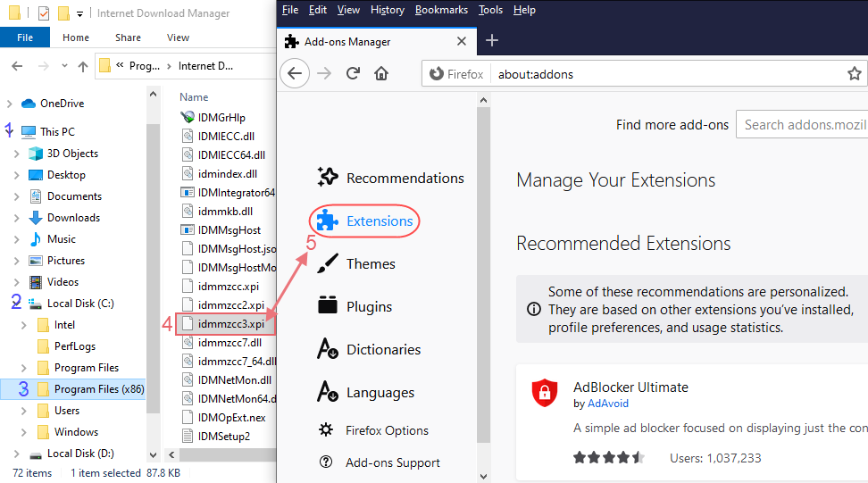Select idmindex.dll file
This screenshot has height=483, width=868.
(220, 174)
